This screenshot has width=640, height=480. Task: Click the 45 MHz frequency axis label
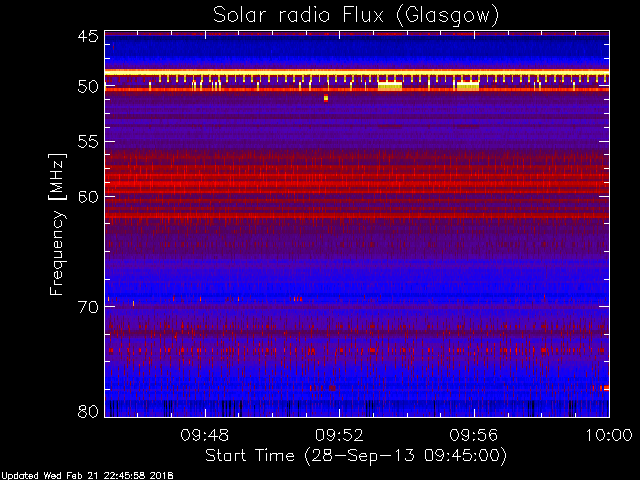point(88,36)
